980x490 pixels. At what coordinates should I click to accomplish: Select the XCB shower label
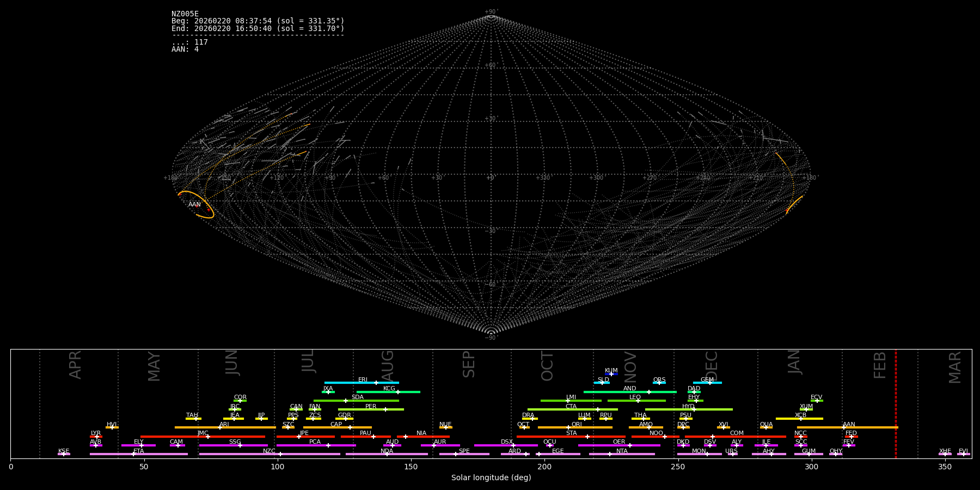tap(801, 415)
